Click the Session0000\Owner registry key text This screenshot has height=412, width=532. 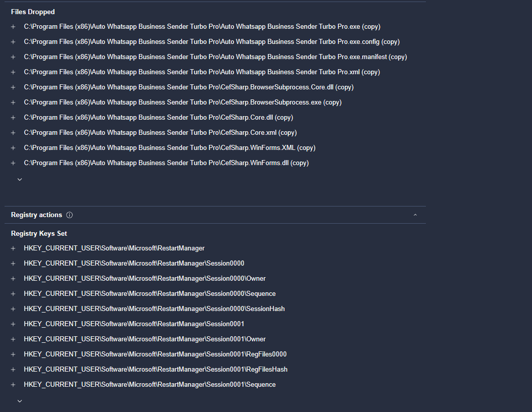[145, 279]
